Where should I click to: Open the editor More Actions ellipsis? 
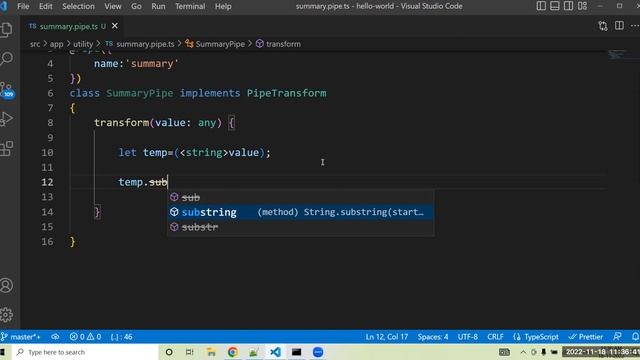coord(635,26)
